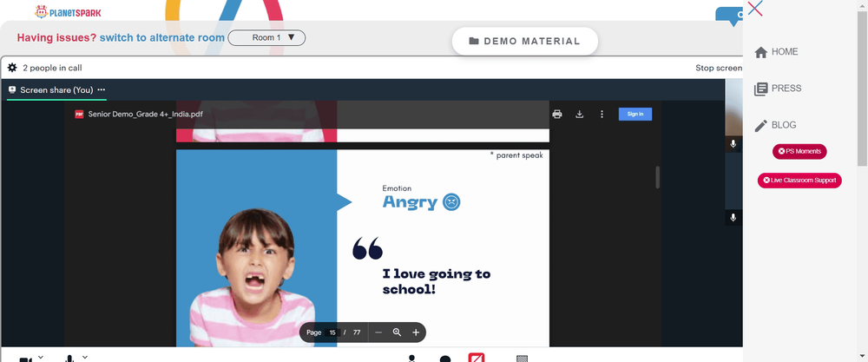This screenshot has width=868, height=362.
Task: Click the folder icon in Demo Material
Action: [x=474, y=41]
